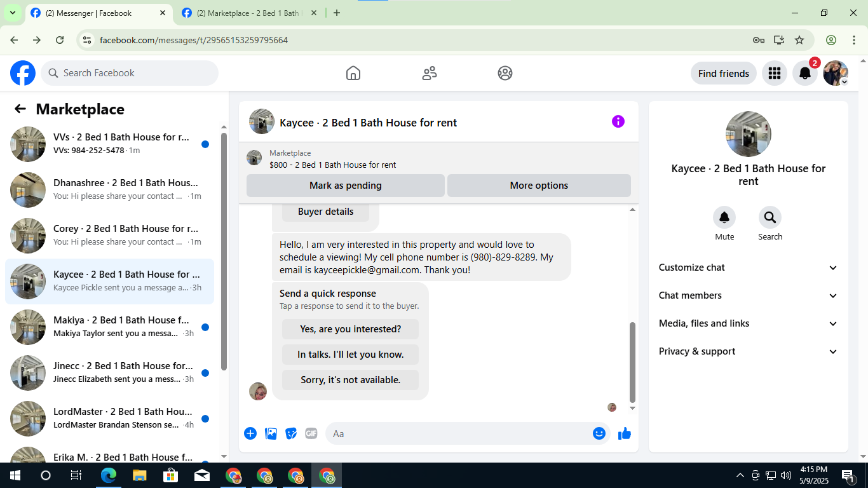This screenshot has height=488, width=868.
Task: Send 'Sorry, it's not available.' response
Action: pos(350,380)
